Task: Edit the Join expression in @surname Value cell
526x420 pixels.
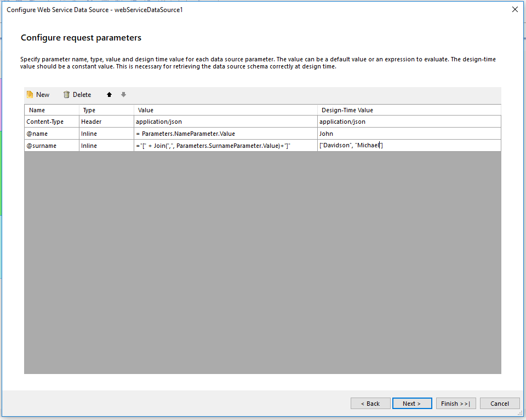Action: 219,145
